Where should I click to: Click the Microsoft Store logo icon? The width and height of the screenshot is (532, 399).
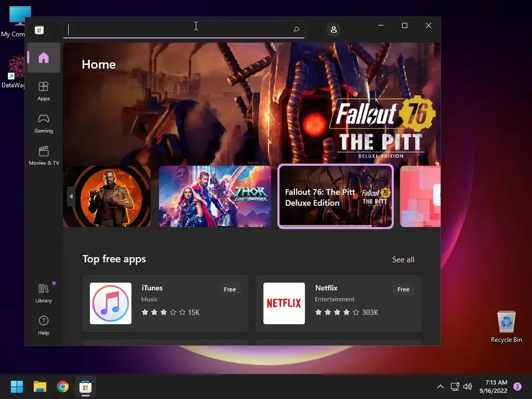click(39, 30)
